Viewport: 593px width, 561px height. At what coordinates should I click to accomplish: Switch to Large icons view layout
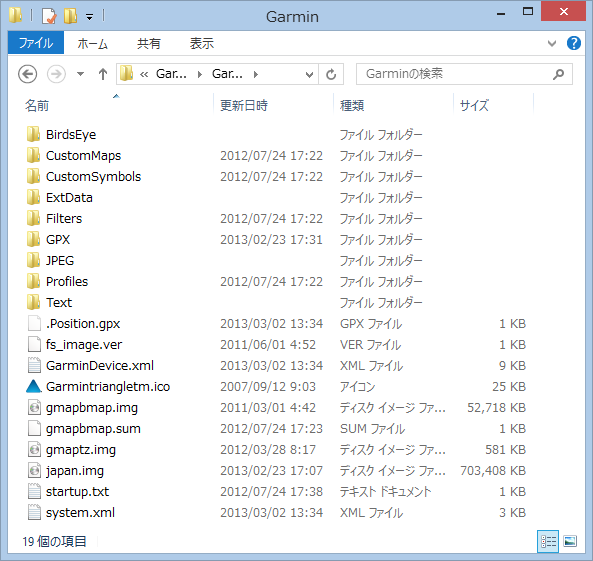[x=570, y=541]
